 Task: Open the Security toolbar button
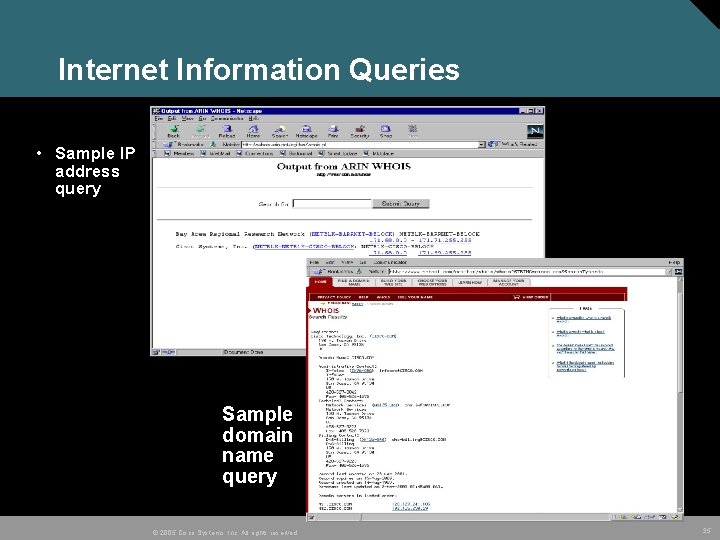(360, 131)
